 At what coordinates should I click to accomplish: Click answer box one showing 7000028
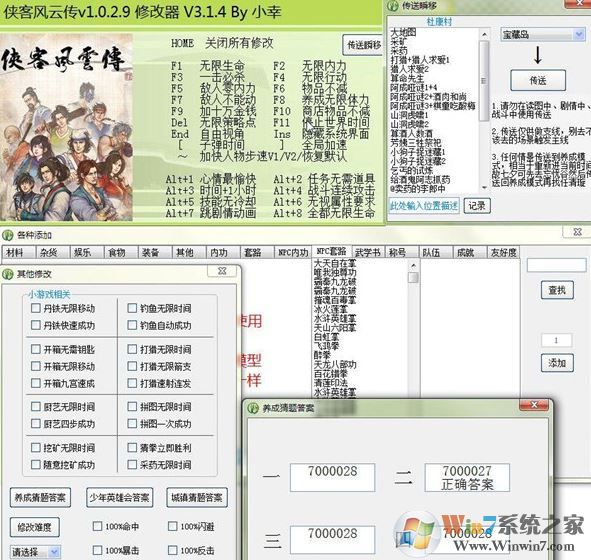click(332, 477)
